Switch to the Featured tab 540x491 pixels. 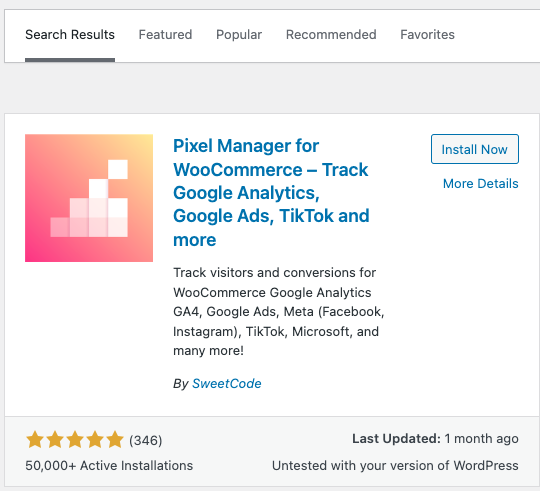tap(165, 35)
